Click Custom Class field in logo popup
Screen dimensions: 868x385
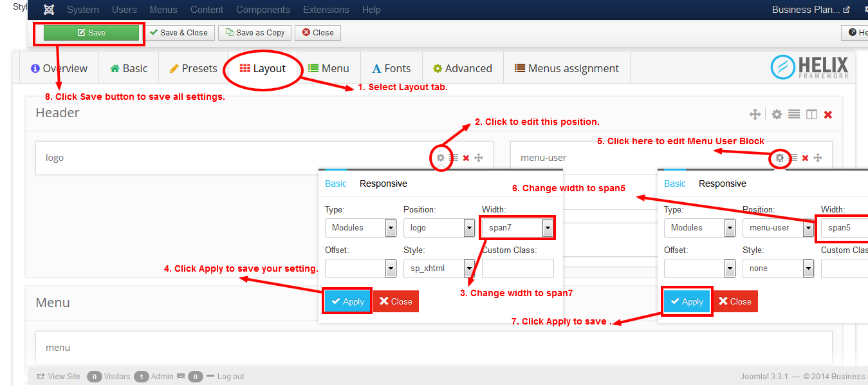click(517, 268)
